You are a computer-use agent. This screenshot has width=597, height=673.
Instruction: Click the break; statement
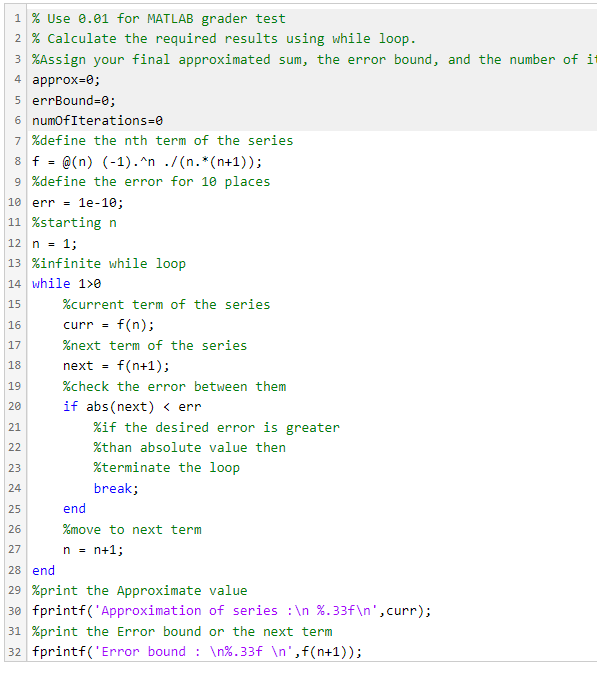(x=116, y=488)
